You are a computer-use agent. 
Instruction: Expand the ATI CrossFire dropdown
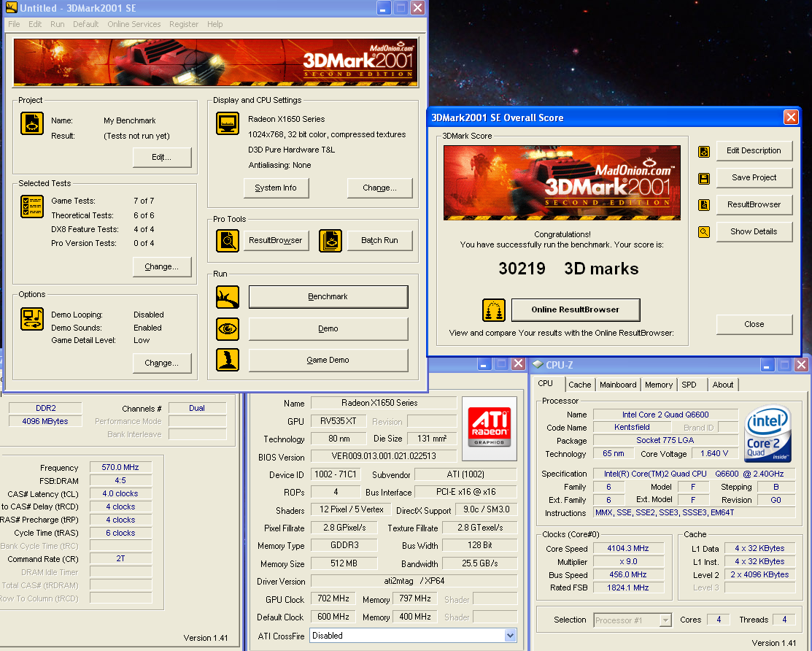pyautogui.click(x=510, y=636)
